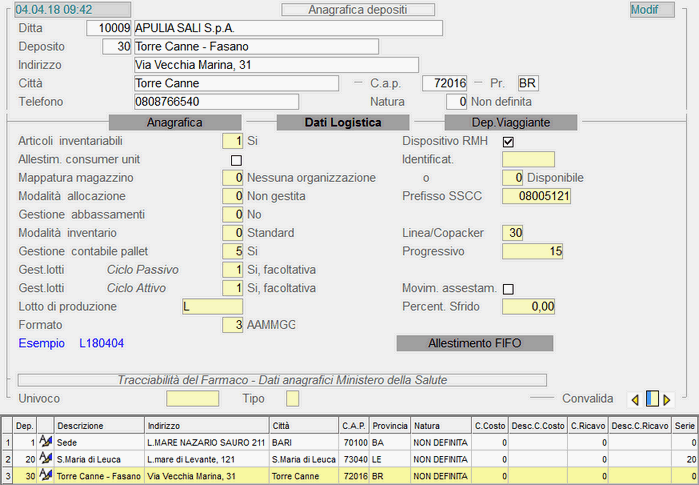Click the row icon for S.Maria di Leuca

coord(45,458)
